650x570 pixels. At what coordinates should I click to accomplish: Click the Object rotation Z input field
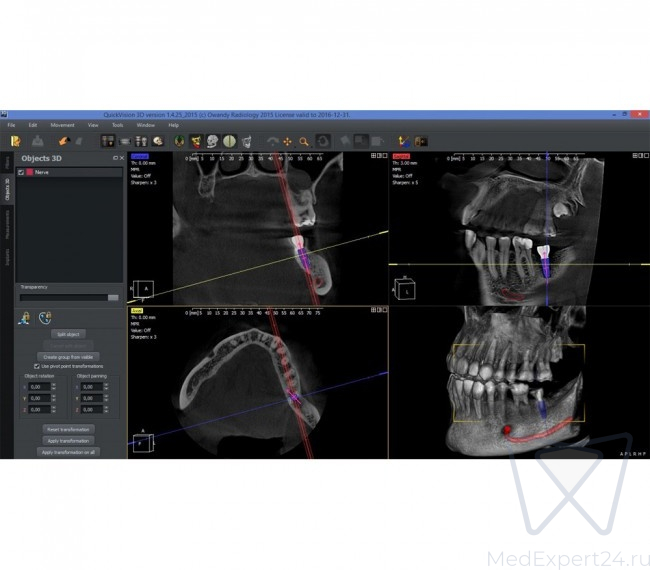point(37,409)
